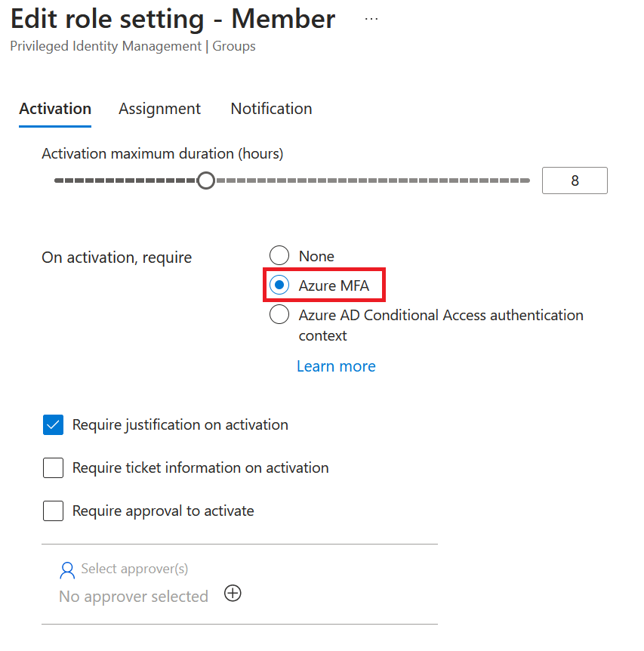Click the Select approver(s) label
This screenshot has width=644, height=651.
[x=134, y=569]
